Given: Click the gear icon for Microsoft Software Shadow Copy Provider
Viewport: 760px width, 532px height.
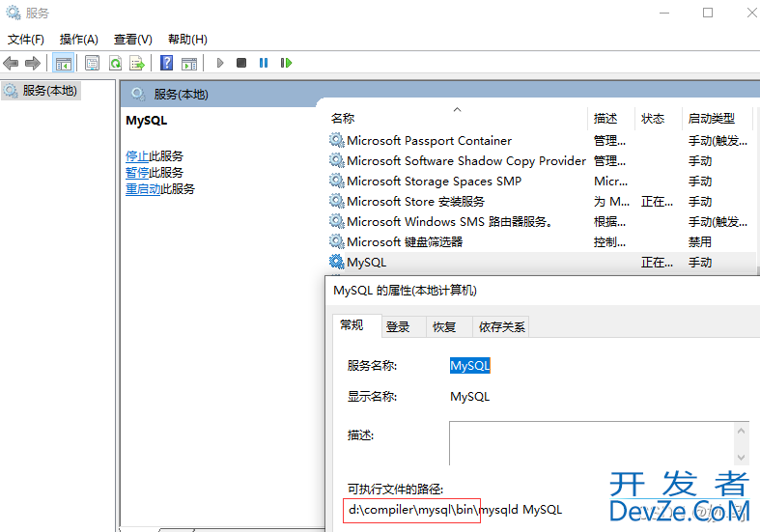Looking at the screenshot, I should 336,160.
